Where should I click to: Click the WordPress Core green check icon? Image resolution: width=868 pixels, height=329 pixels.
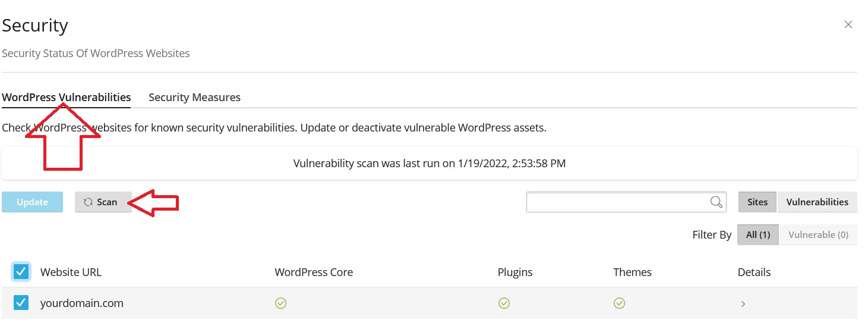coord(281,303)
